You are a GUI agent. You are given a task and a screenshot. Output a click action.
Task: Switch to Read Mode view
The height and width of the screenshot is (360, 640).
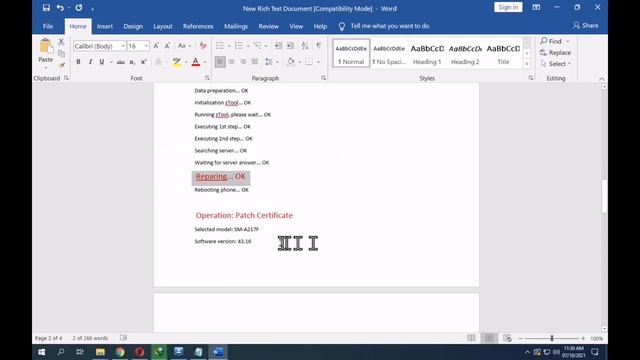pyautogui.click(x=471, y=338)
